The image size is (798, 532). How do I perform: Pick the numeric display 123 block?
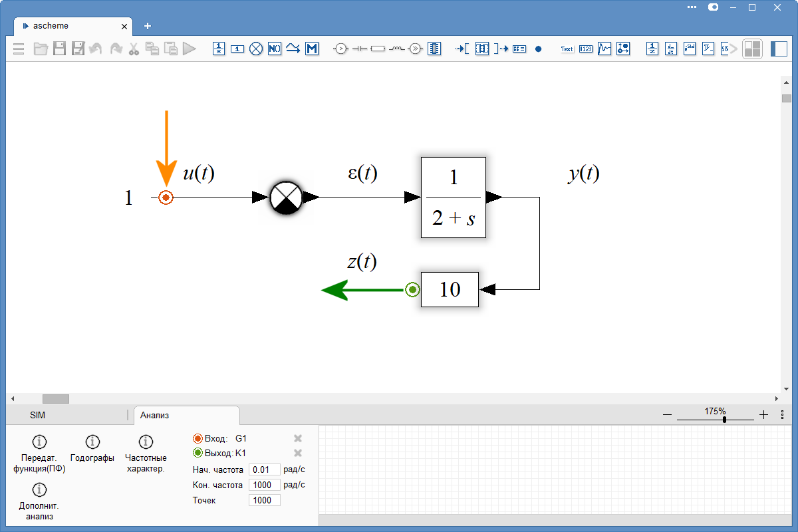[x=585, y=49]
